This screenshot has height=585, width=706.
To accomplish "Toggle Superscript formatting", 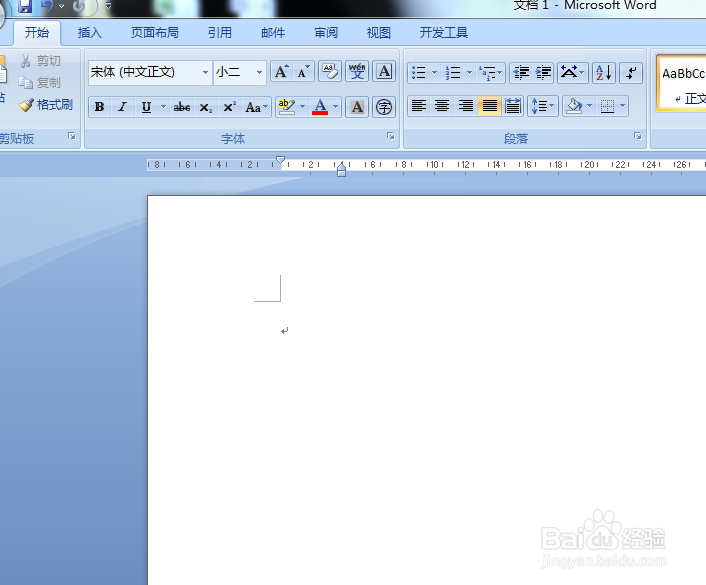I will 230,107.
